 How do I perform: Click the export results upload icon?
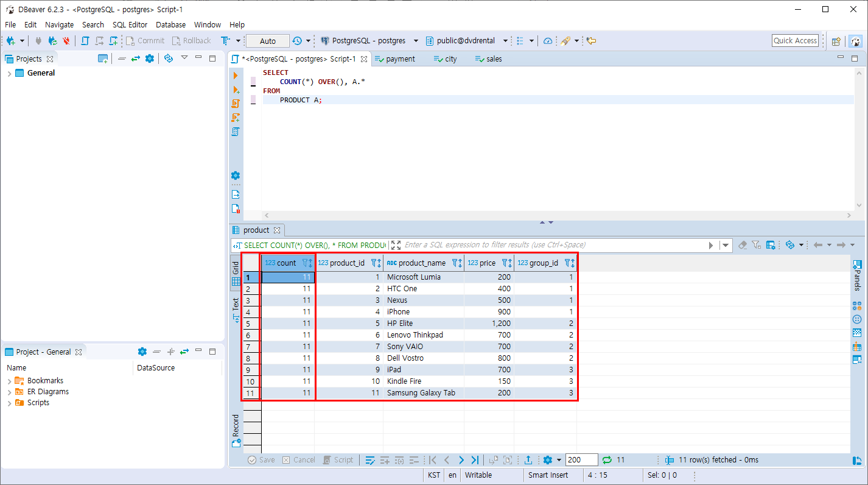pos(528,460)
